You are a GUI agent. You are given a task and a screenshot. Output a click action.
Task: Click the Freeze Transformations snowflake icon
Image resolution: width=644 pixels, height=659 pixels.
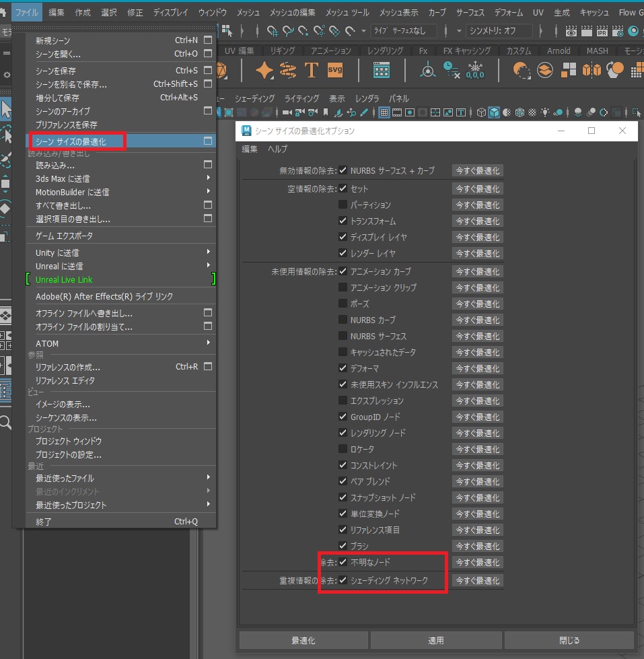(x=475, y=70)
